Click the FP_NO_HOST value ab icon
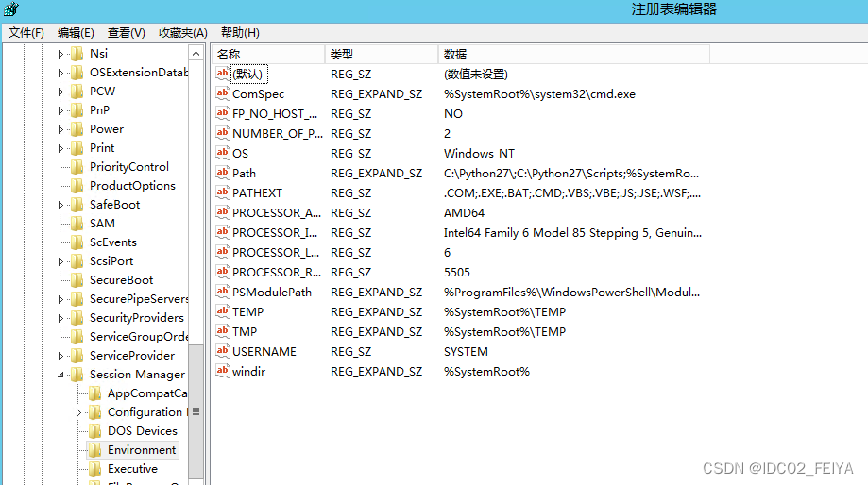Image resolution: width=868 pixels, height=485 pixels. point(223,113)
